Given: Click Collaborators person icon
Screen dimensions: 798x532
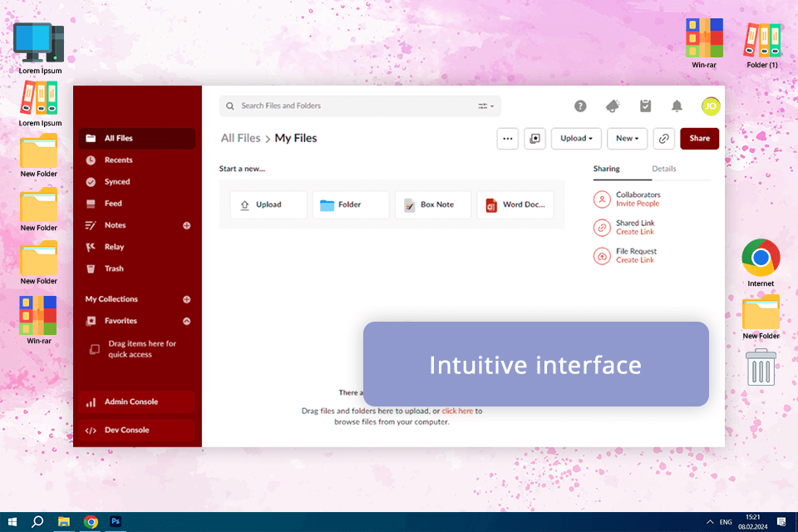Looking at the screenshot, I should pos(602,199).
